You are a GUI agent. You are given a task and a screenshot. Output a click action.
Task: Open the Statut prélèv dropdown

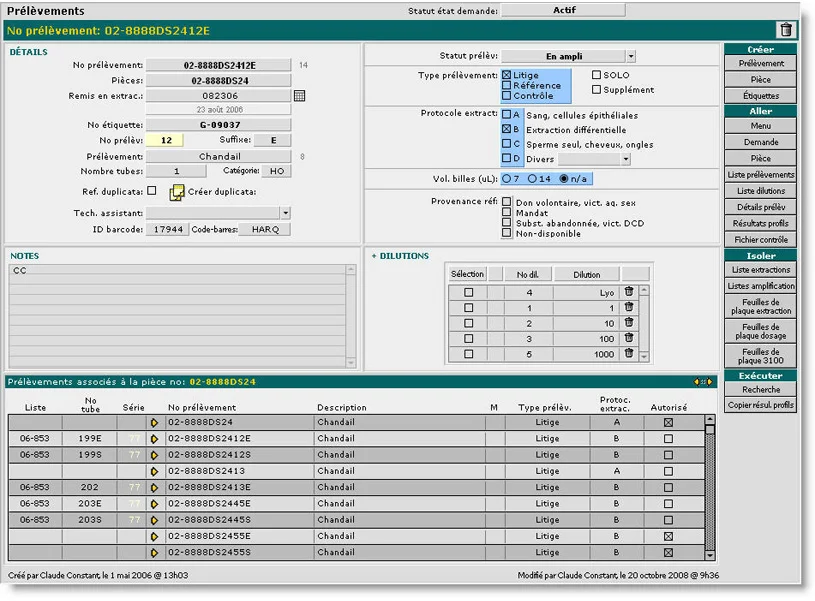630,56
